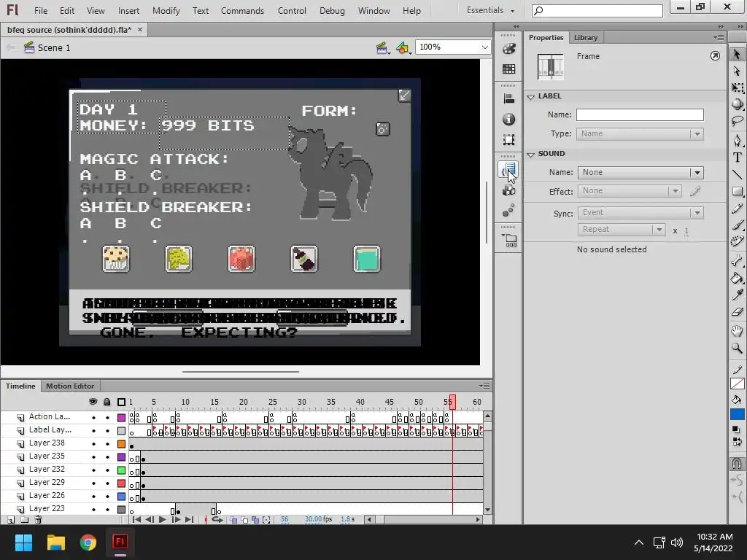Open the Project panel icon
The height and width of the screenshot is (560, 747).
508,240
